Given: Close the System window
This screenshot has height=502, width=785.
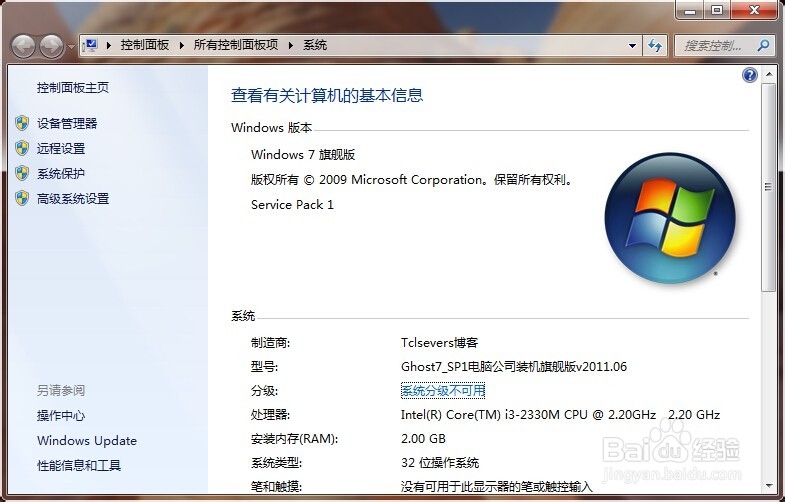Looking at the screenshot, I should click(754, 10).
